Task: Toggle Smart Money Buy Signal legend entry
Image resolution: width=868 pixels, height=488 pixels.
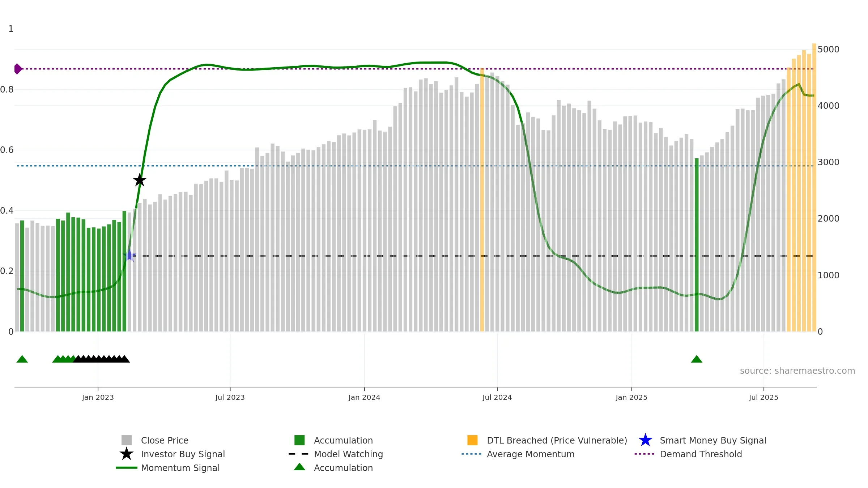Action: coord(702,440)
